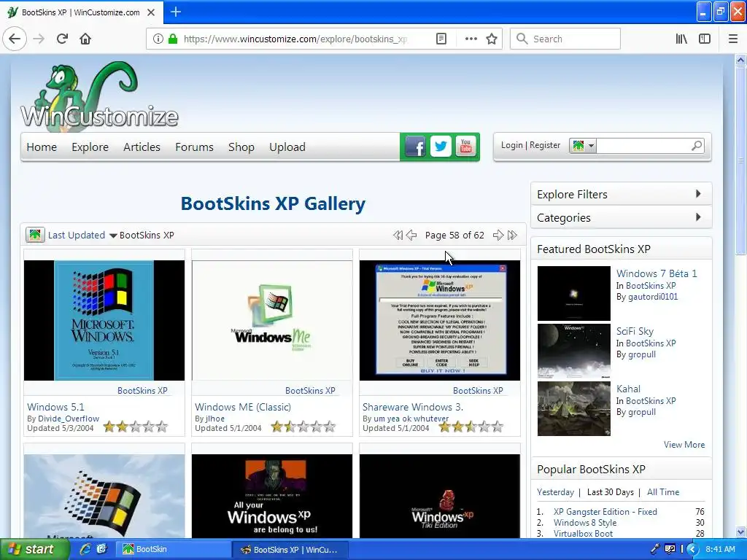The image size is (747, 560).
Task: Click the Windows ME preview thumbnail
Action: tap(272, 320)
